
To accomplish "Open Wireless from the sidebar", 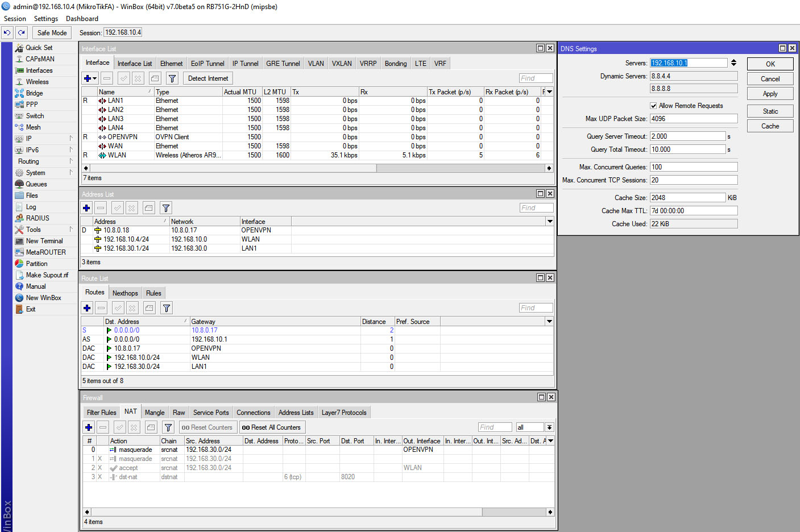I will pyautogui.click(x=37, y=82).
